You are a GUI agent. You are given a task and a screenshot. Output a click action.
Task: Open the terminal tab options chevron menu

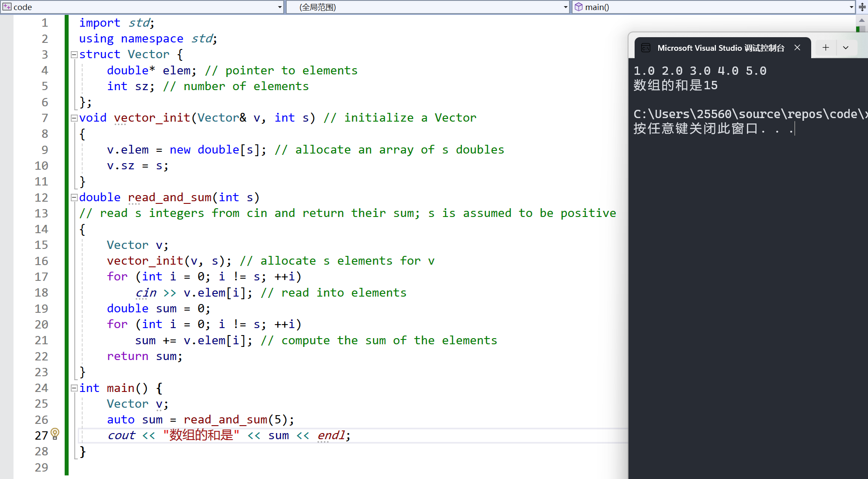846,47
